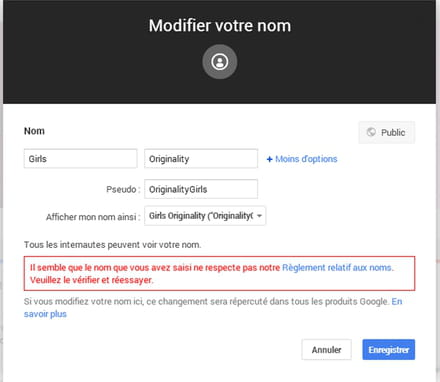Open the 'Règlement relatif aux noms' link
440x382 pixels.
pyautogui.click(x=337, y=268)
